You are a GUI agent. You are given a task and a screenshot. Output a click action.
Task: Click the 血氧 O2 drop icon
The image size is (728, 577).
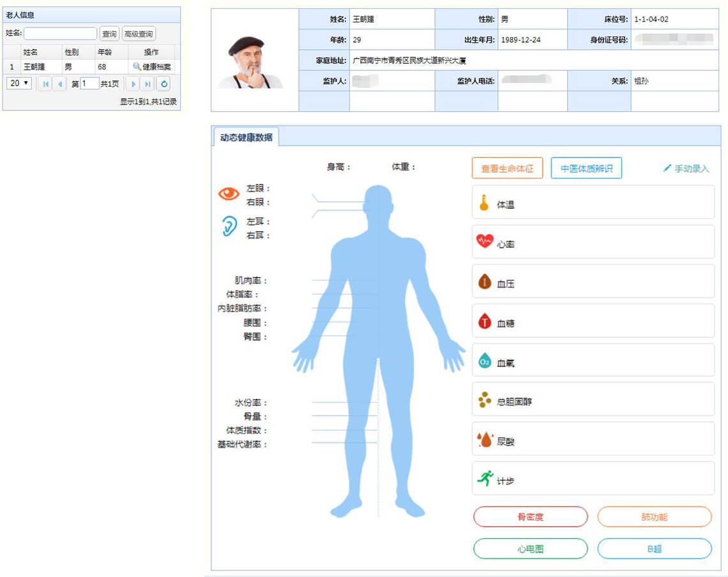(x=485, y=361)
